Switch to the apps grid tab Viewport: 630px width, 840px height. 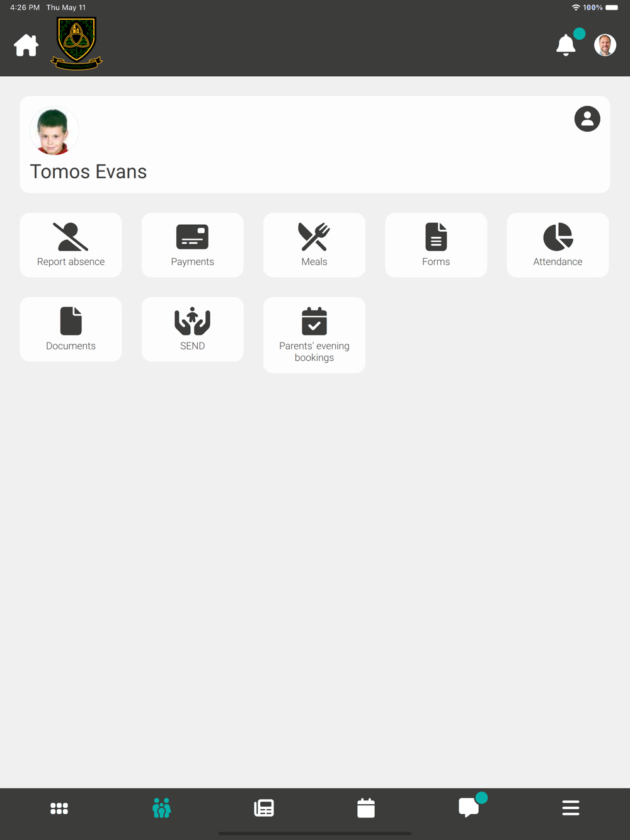pyautogui.click(x=59, y=808)
